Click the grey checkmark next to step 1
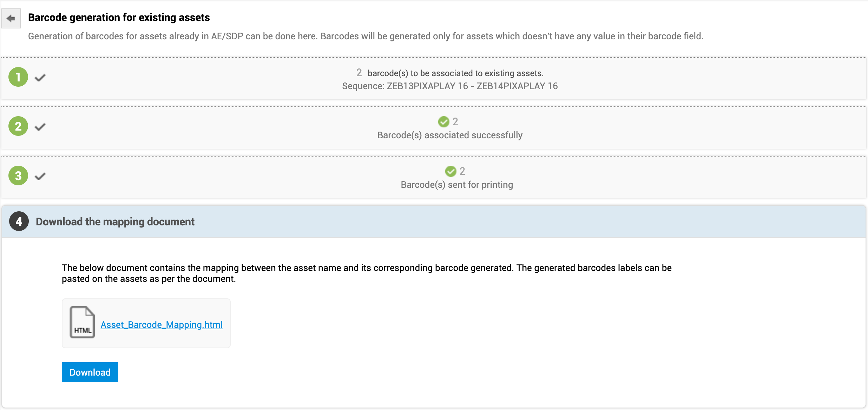The image size is (868, 410). point(40,78)
